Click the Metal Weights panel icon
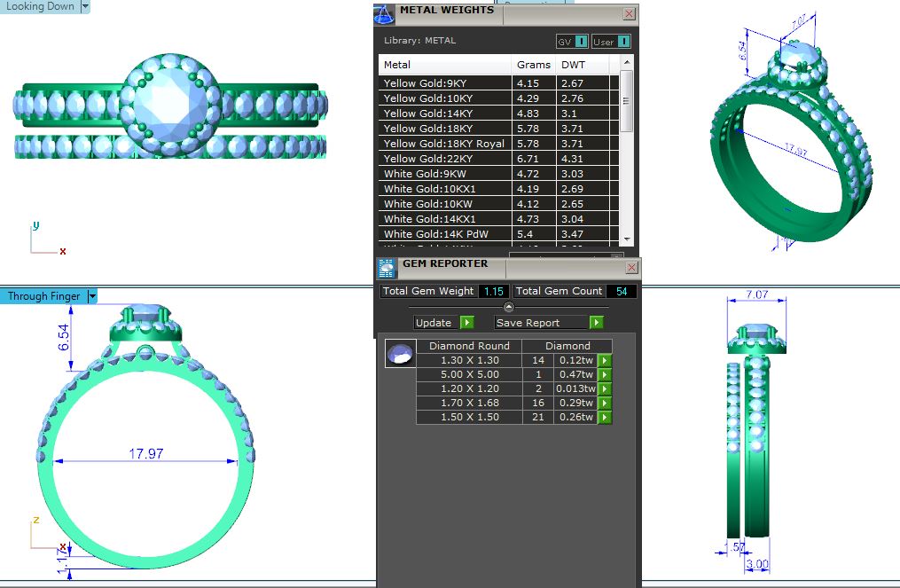This screenshot has width=900, height=588. click(x=383, y=13)
